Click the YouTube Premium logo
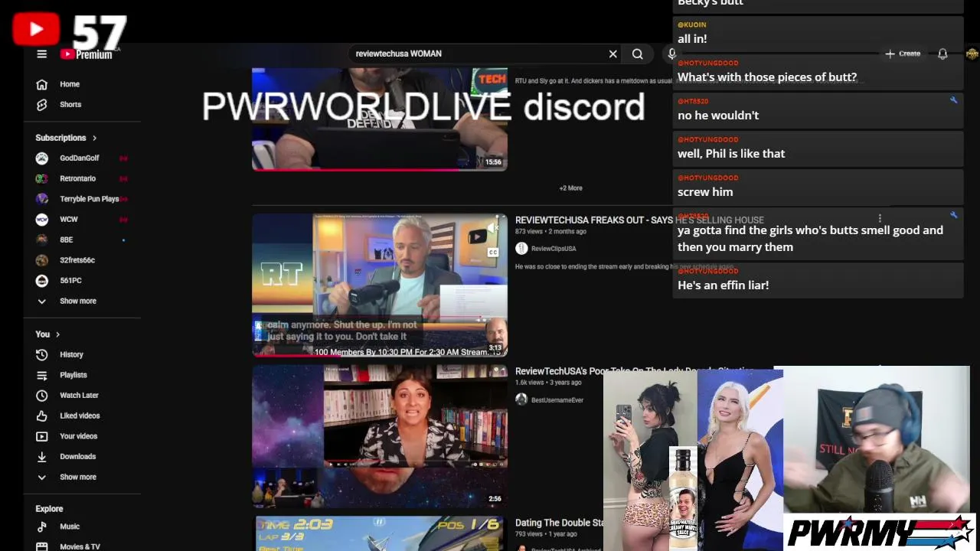Viewport: 980px width, 551px height. [x=87, y=54]
